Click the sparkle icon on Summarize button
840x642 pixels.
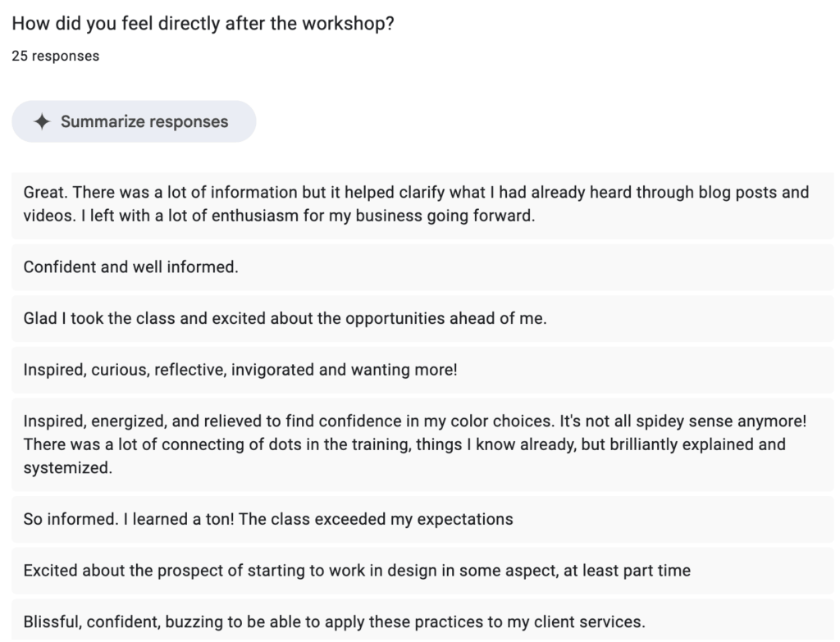tap(42, 122)
